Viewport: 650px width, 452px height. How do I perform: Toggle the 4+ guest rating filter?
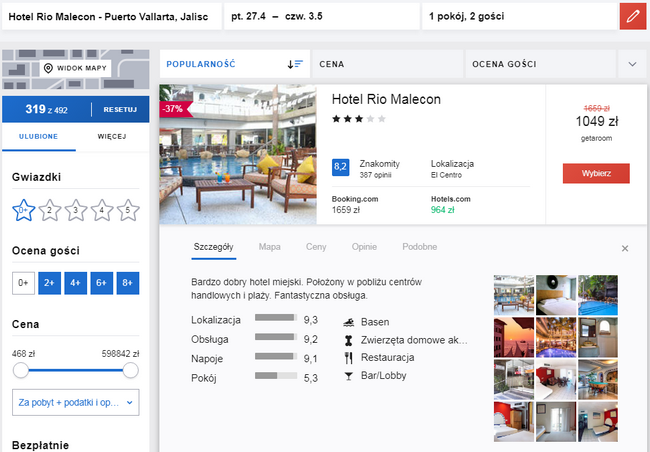[x=75, y=284]
